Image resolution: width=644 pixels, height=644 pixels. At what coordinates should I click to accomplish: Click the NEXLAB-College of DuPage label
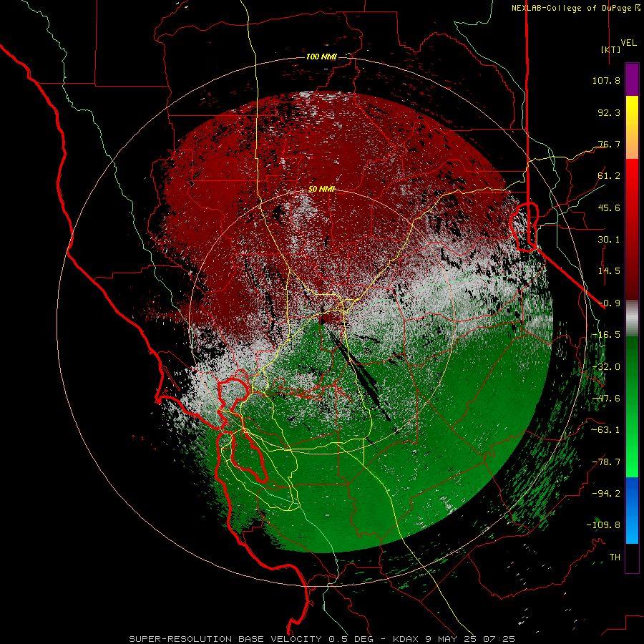pos(571,8)
